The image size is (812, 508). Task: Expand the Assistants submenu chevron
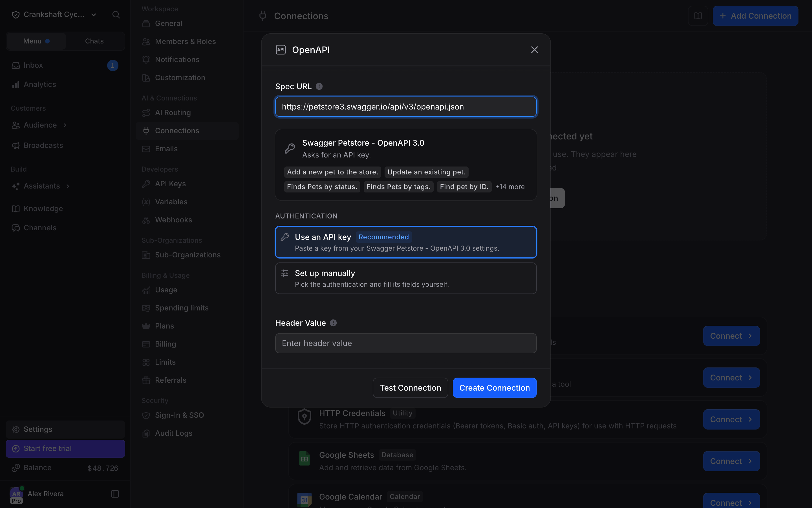(x=68, y=186)
